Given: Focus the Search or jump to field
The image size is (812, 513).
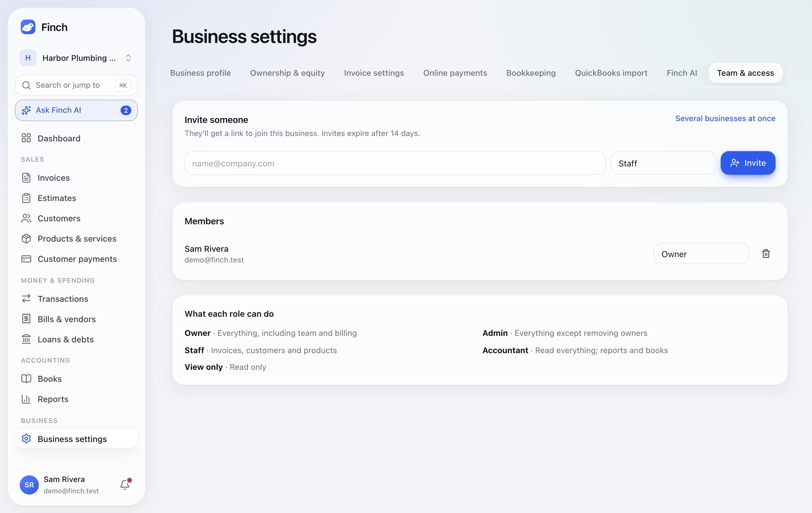Looking at the screenshot, I should (76, 85).
